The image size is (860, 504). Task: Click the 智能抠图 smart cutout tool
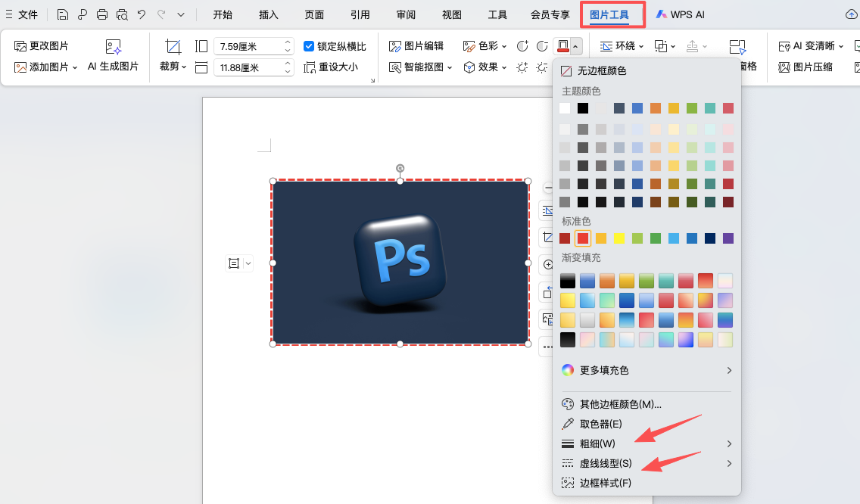pos(419,67)
